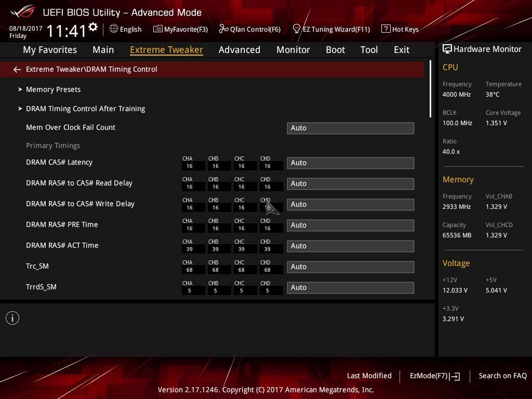Click Search on FAQ
This screenshot has width=532, height=399.
click(502, 376)
